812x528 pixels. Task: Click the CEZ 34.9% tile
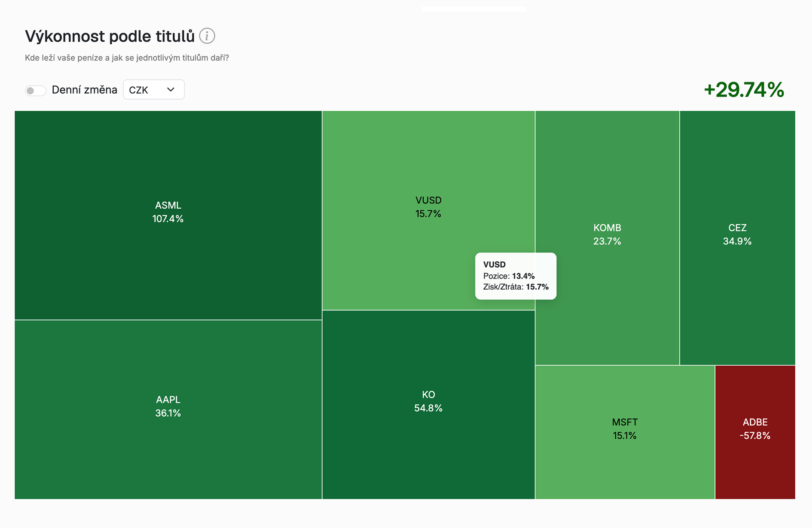(x=737, y=238)
